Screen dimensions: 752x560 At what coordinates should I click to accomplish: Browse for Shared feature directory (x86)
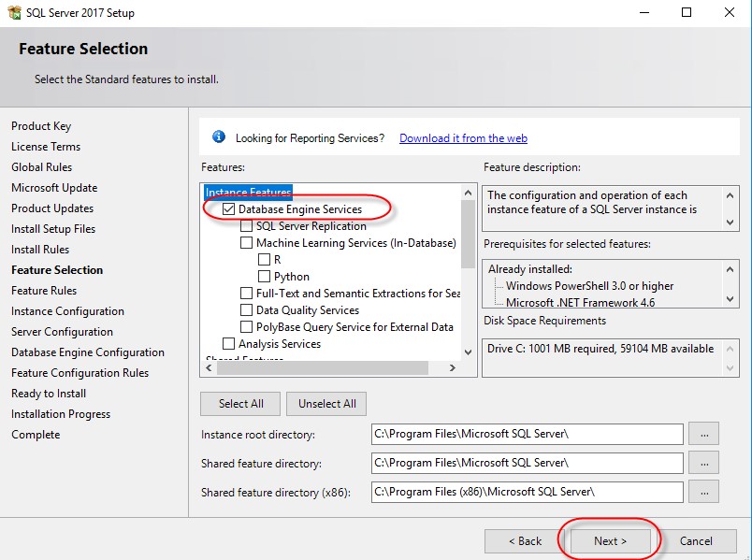tap(704, 492)
